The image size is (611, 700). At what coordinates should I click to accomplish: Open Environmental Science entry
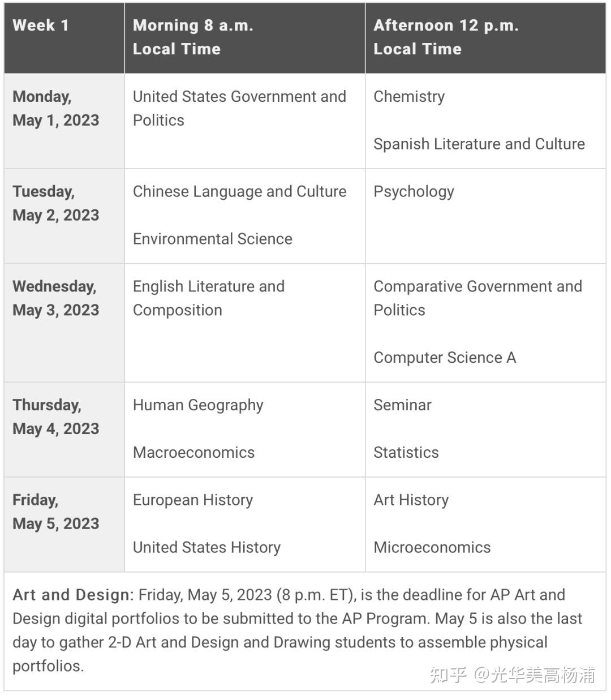click(x=213, y=239)
